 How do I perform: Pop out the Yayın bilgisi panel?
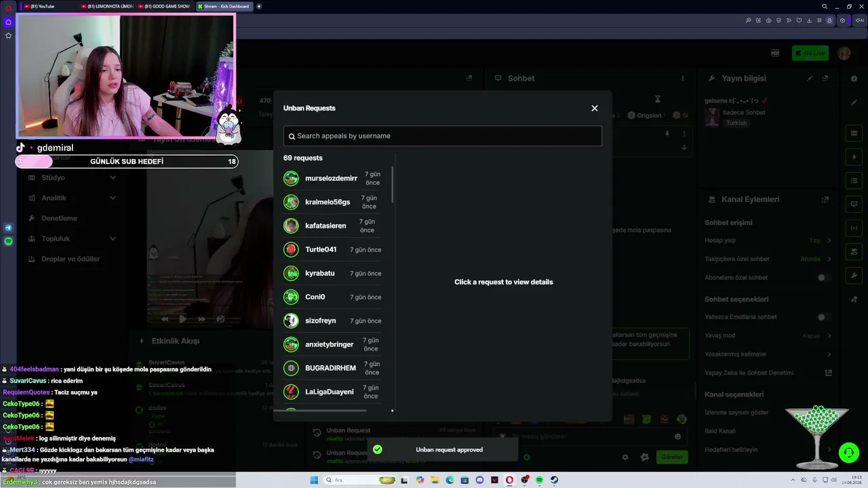coord(825,79)
